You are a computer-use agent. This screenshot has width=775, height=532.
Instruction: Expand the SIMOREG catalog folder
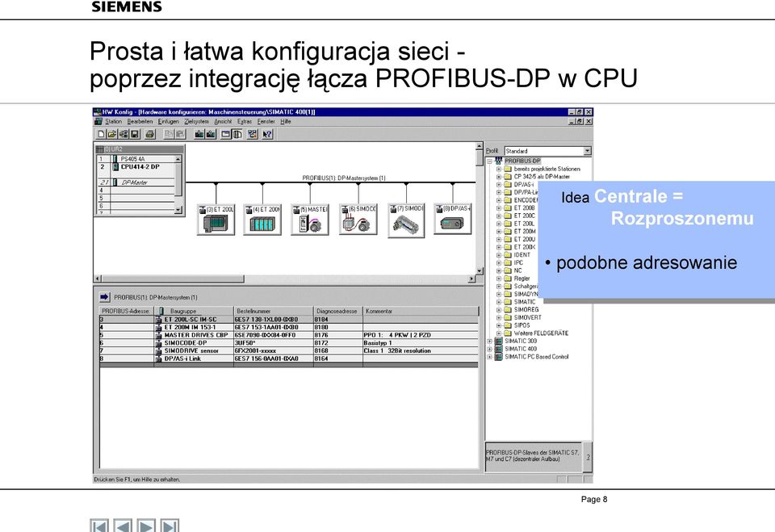(x=499, y=309)
